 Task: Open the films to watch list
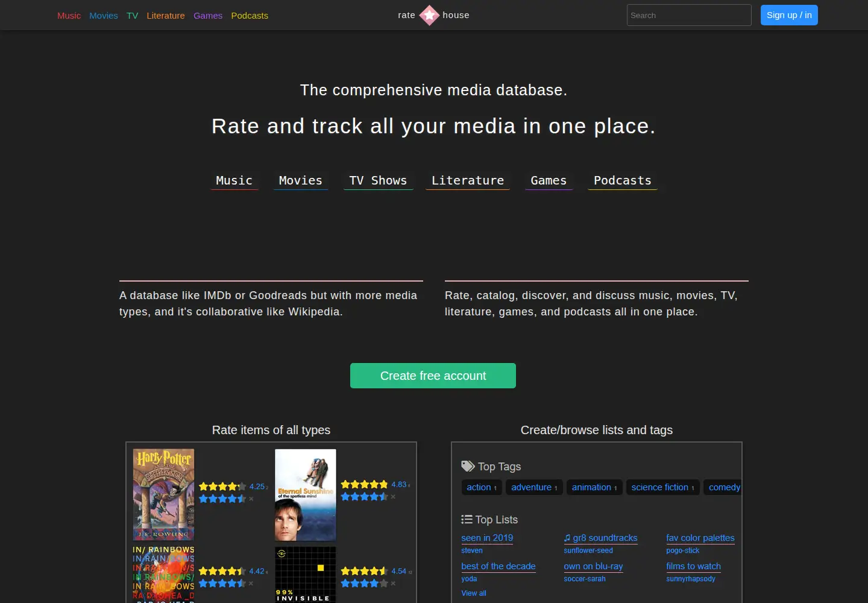point(693,566)
